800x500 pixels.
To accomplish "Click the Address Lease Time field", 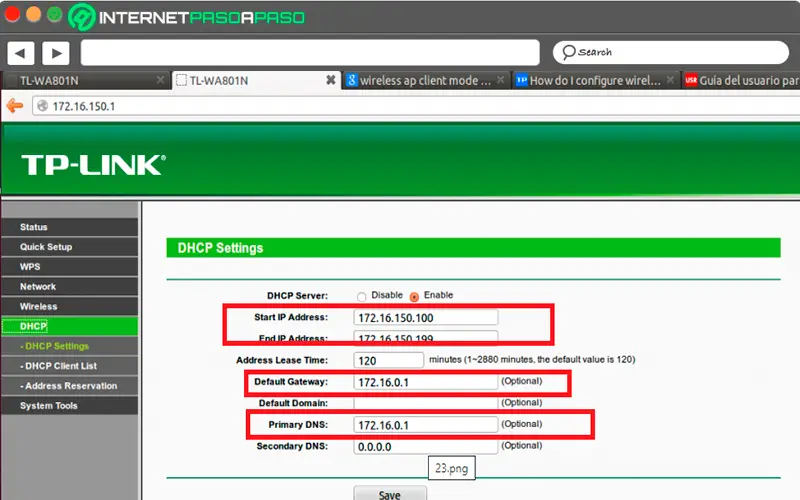I will 388,360.
